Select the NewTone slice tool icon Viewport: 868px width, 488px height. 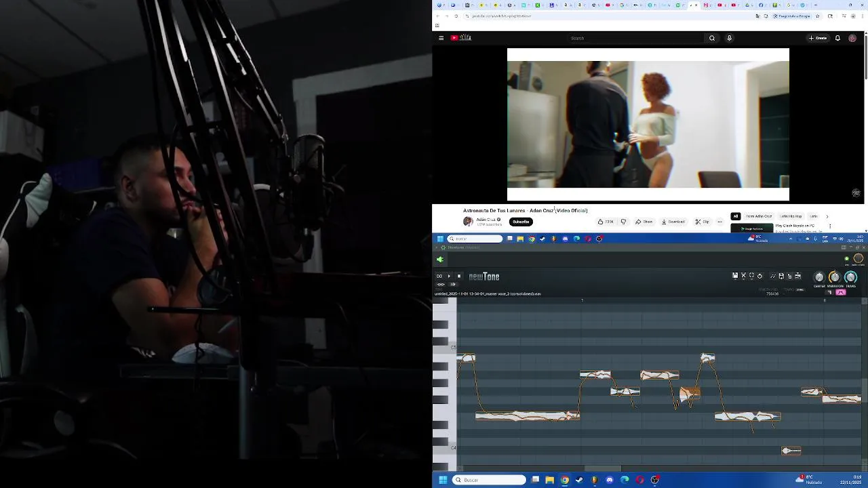[x=773, y=276]
